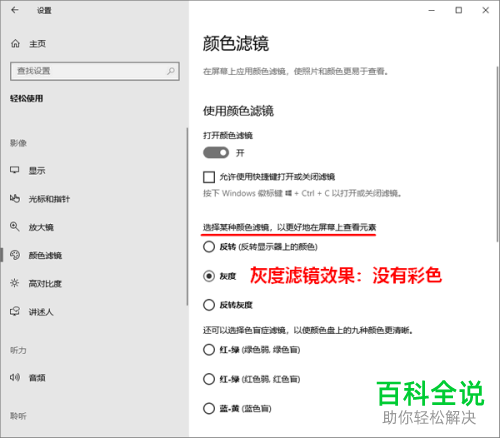Select the 放大镜 magnifier icon

tap(15, 226)
